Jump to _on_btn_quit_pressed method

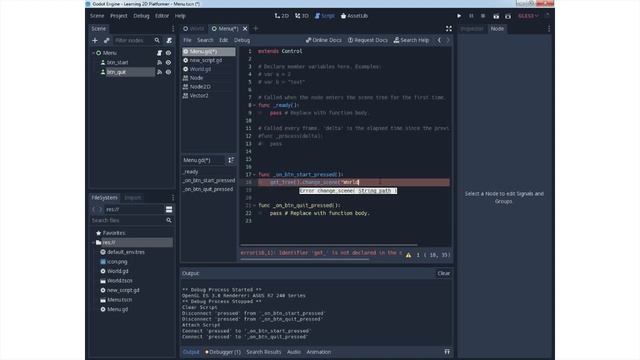tap(208, 189)
